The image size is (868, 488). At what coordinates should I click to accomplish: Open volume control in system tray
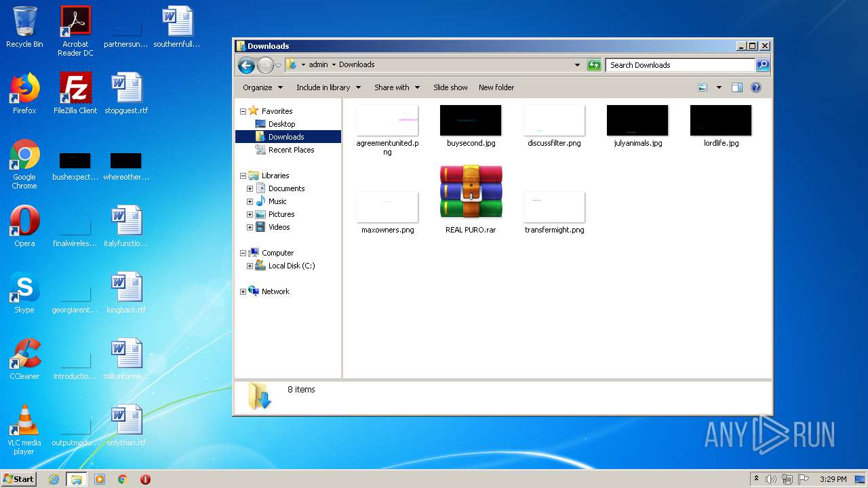(771, 479)
